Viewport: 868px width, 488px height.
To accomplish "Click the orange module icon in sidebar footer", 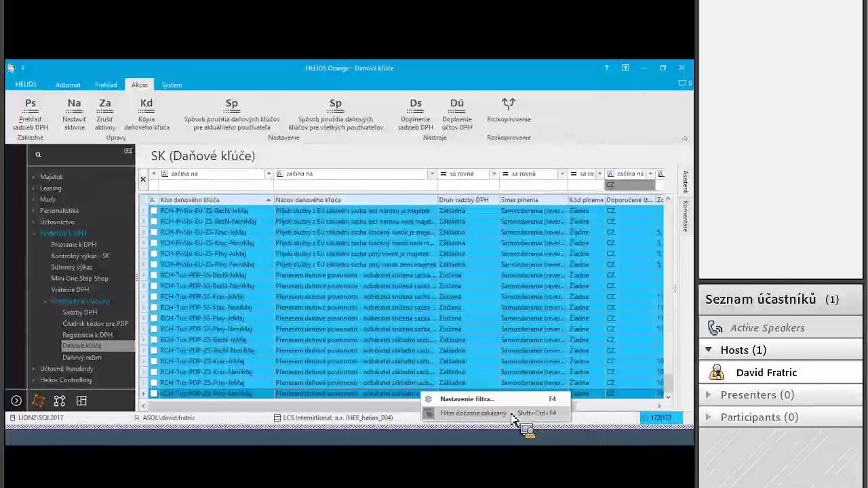I will click(x=38, y=401).
